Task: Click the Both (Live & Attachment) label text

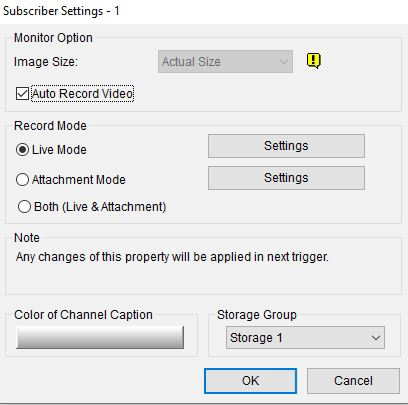Action: [x=100, y=207]
